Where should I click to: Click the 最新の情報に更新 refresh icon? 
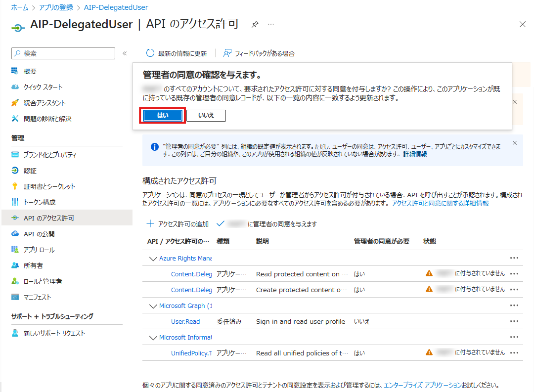click(x=150, y=53)
